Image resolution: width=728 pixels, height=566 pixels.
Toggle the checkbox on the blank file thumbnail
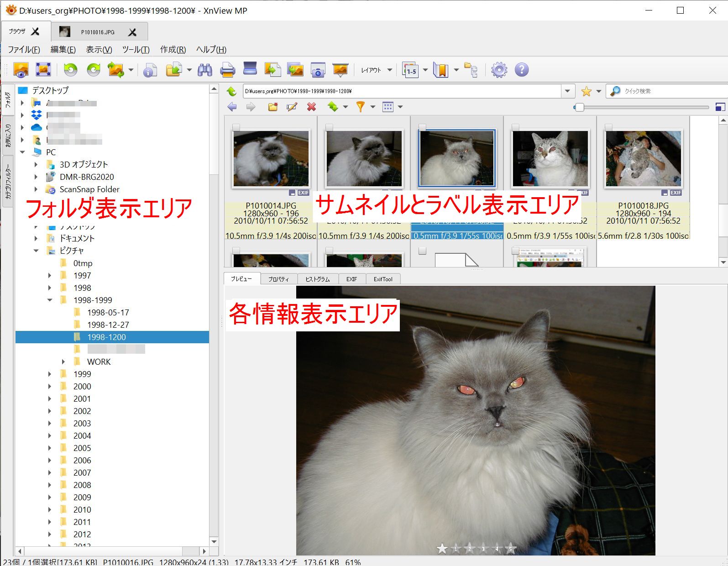[422, 251]
